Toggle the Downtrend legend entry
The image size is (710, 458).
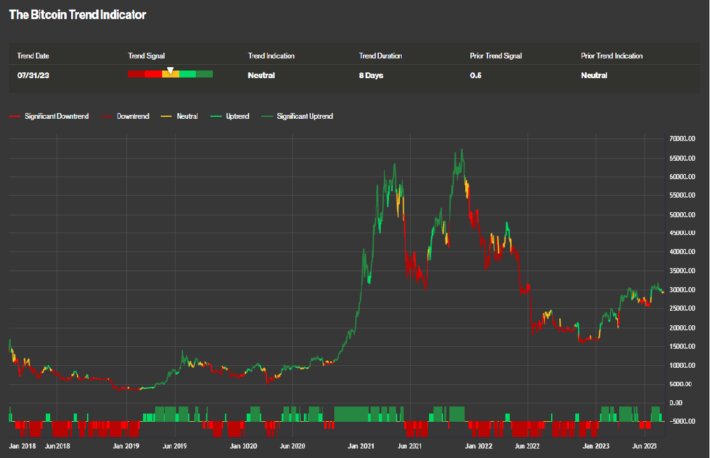(125, 116)
